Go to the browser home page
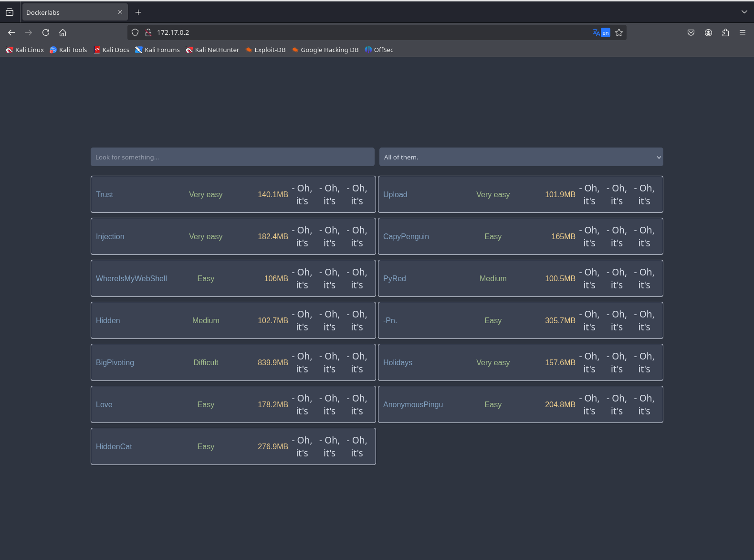 pos(63,32)
